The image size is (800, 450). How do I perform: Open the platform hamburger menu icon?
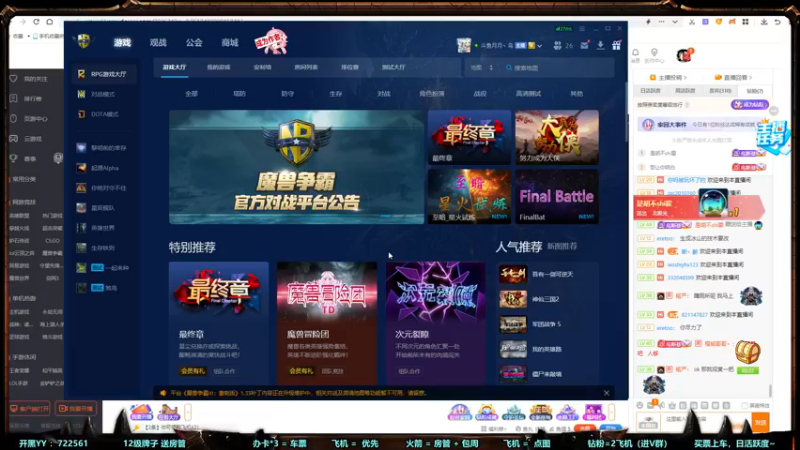[582, 29]
